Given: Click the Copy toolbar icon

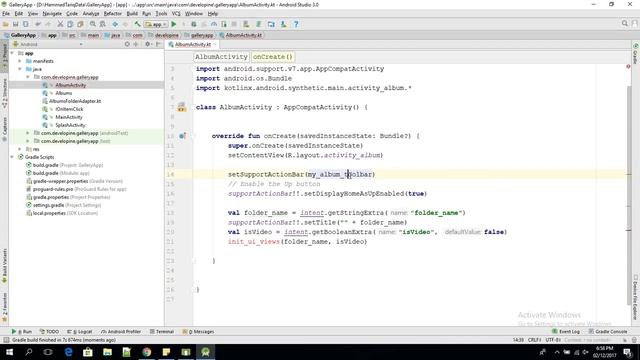Looking at the screenshot, I should pyautogui.click(x=70, y=24).
